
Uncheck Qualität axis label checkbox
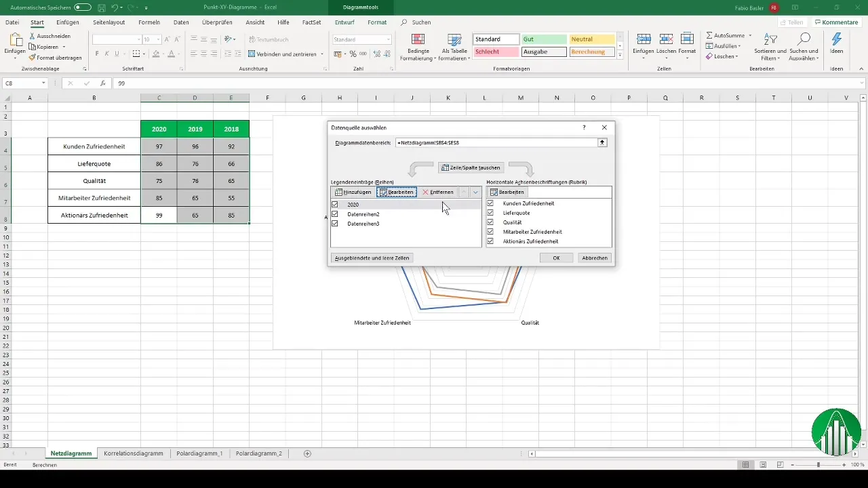pyautogui.click(x=490, y=222)
